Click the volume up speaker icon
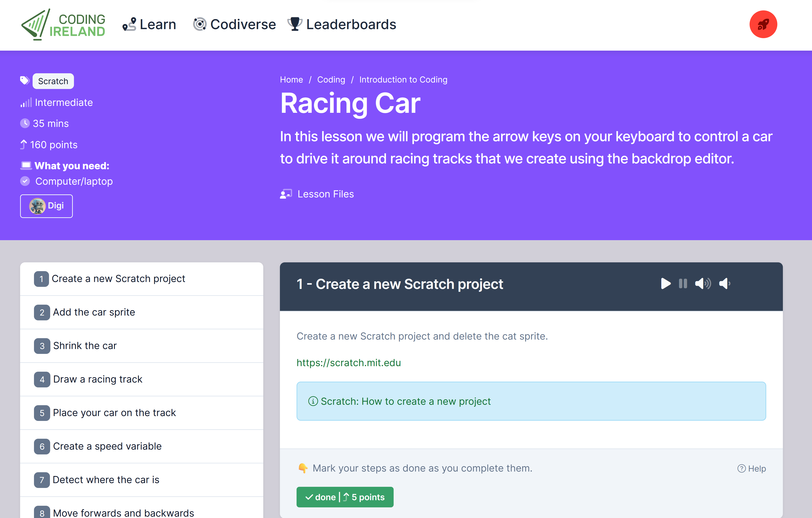 703,284
